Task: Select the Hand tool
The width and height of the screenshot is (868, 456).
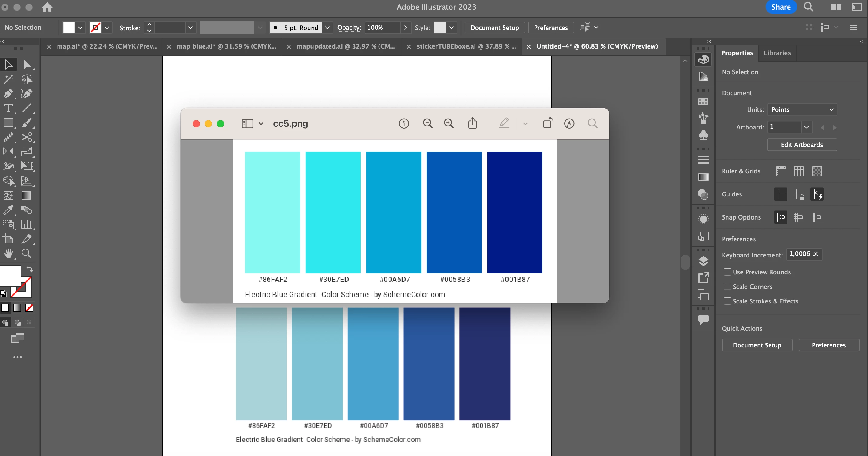Action: tap(8, 253)
